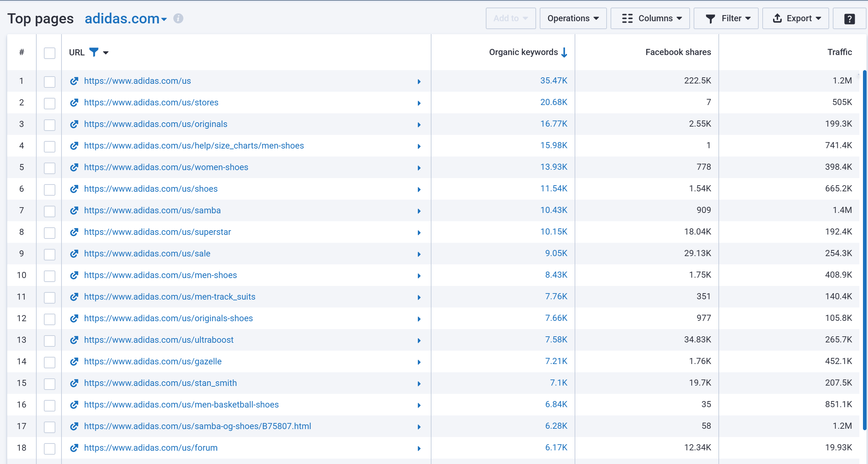The width and height of the screenshot is (868, 464).
Task: Open the adidas.com/us/sale page link
Action: pos(147,254)
